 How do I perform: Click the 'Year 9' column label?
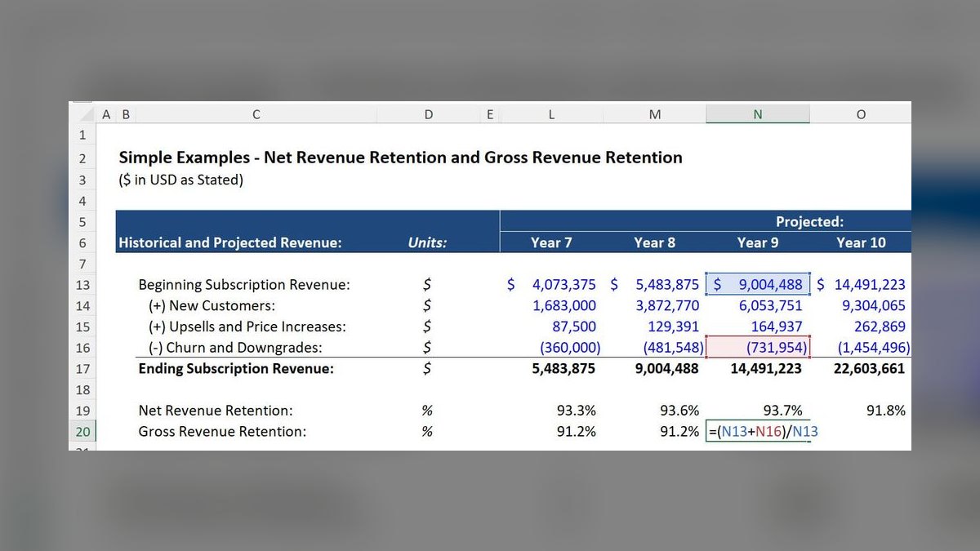point(758,242)
